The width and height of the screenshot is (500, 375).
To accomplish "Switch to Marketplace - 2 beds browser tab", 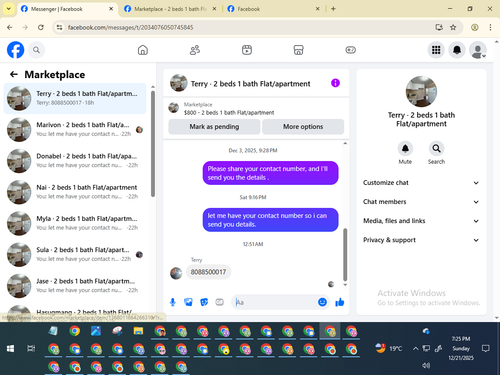I will click(170, 9).
